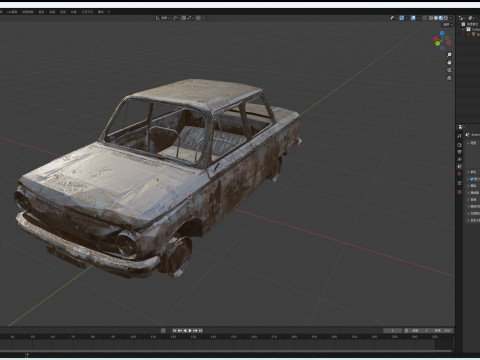
Task: Jump to next keyframe button
Action: click(x=195, y=331)
